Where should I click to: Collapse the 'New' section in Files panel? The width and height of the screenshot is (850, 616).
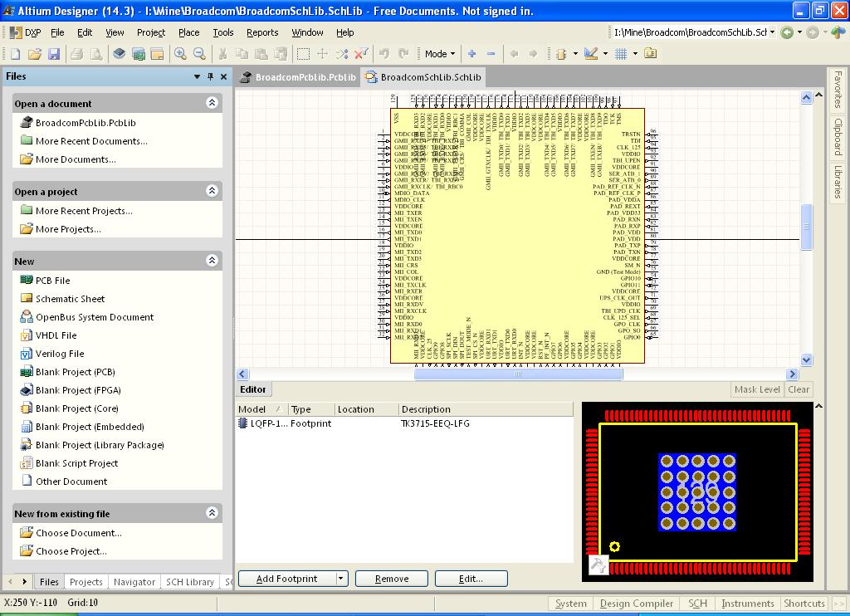[212, 261]
